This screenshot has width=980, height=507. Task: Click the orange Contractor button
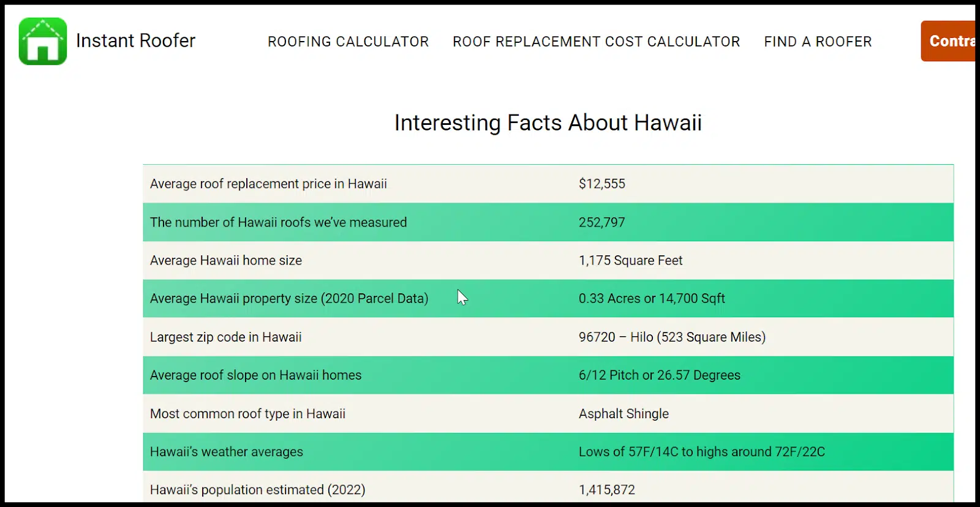coord(948,41)
